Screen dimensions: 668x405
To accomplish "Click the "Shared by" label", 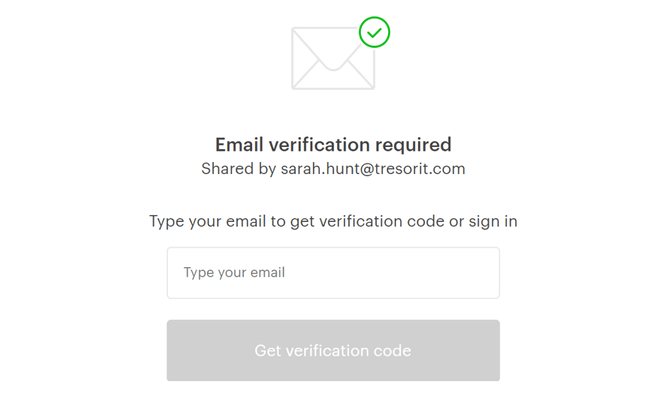I will click(x=238, y=169).
